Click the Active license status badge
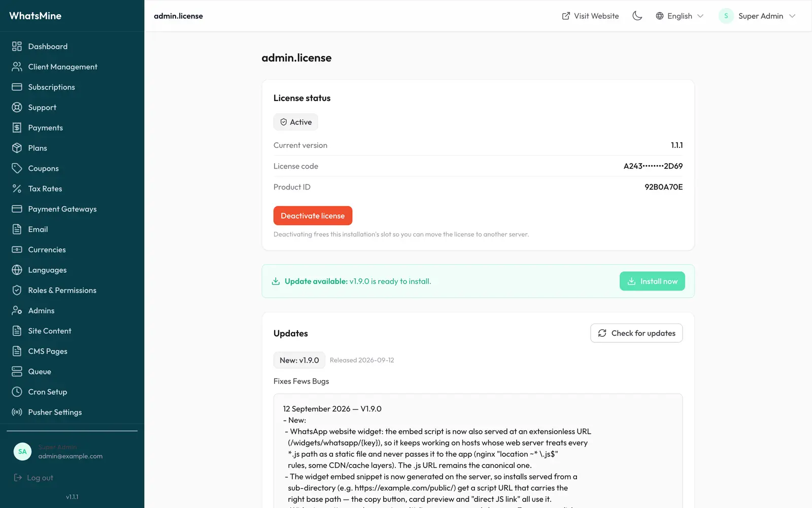The height and width of the screenshot is (508, 812). [296, 122]
